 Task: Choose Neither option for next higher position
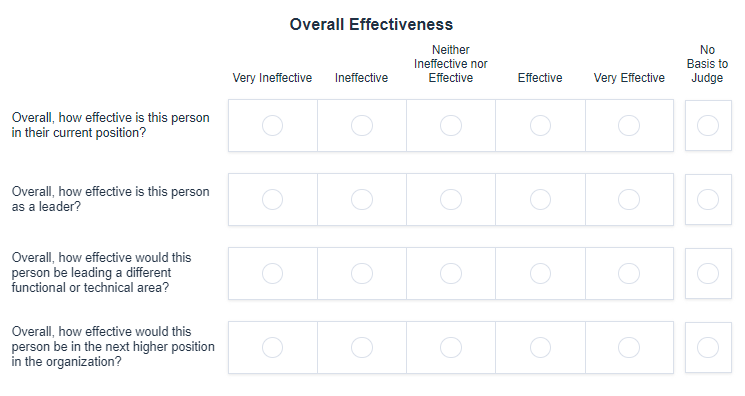click(x=451, y=348)
